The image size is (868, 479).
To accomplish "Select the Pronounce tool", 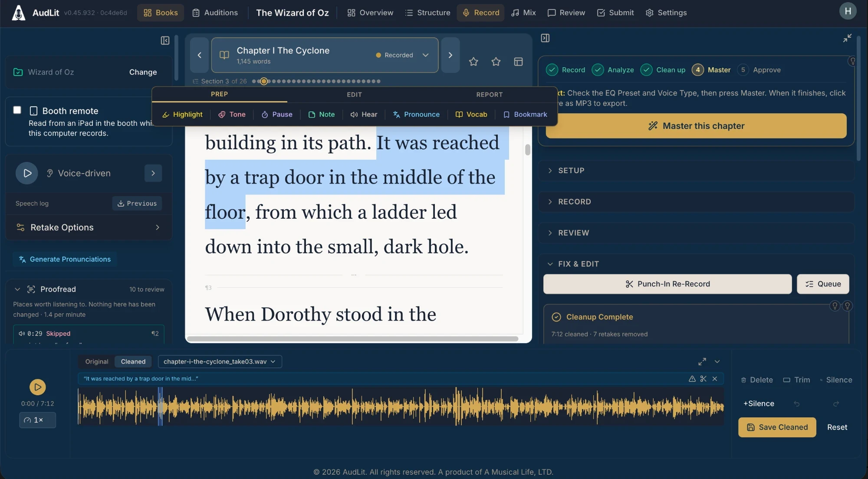I will [416, 115].
